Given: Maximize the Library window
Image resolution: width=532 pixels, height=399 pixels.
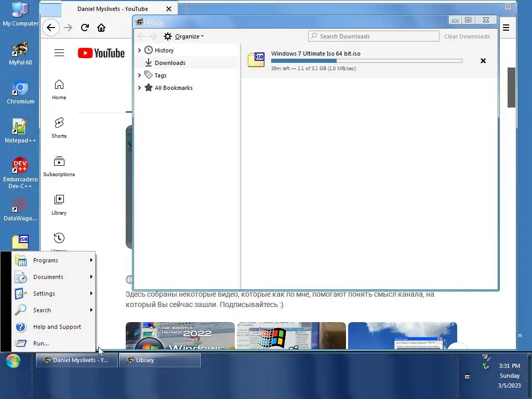Looking at the screenshot, I should click(x=468, y=20).
